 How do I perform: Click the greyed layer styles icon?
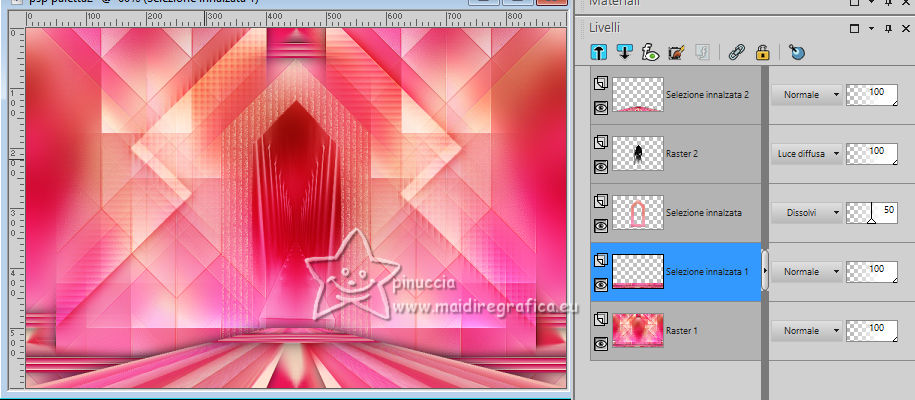(x=702, y=53)
